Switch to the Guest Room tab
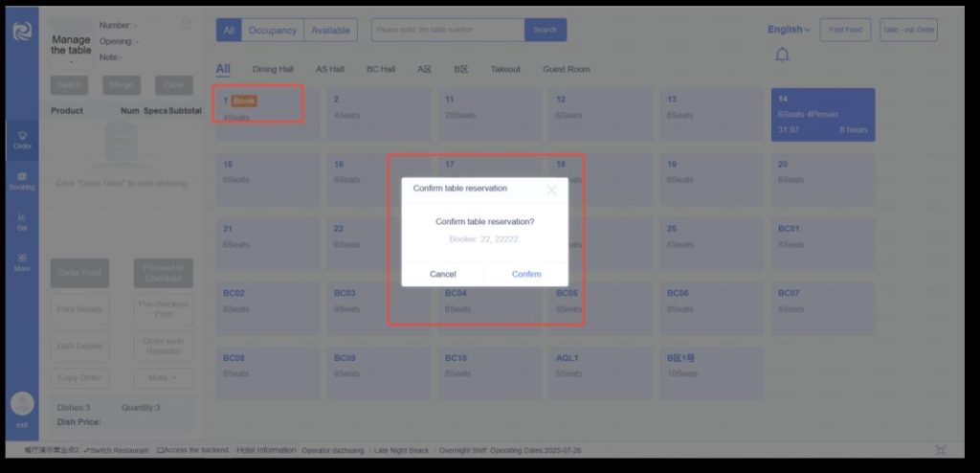Viewport: 980px width, 473px height. pos(567,69)
